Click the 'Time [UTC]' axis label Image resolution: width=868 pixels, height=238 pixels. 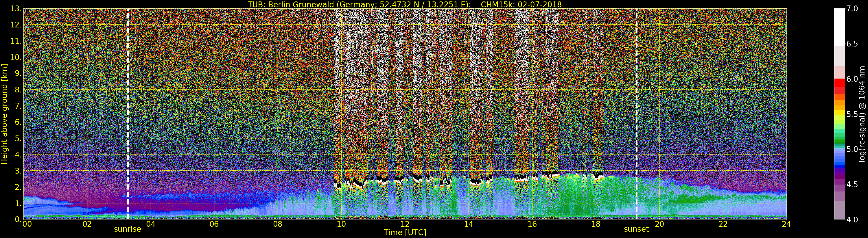click(x=405, y=232)
